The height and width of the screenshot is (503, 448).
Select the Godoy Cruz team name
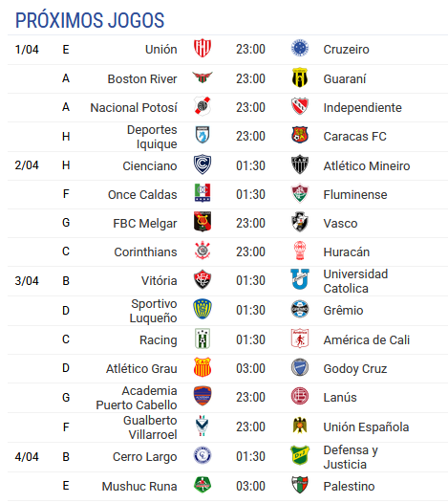pyautogui.click(x=355, y=369)
